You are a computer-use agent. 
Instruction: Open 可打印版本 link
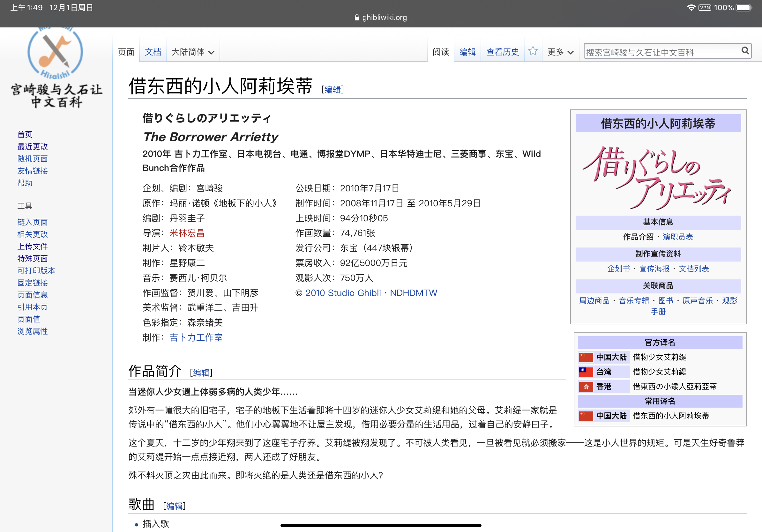pos(36,271)
